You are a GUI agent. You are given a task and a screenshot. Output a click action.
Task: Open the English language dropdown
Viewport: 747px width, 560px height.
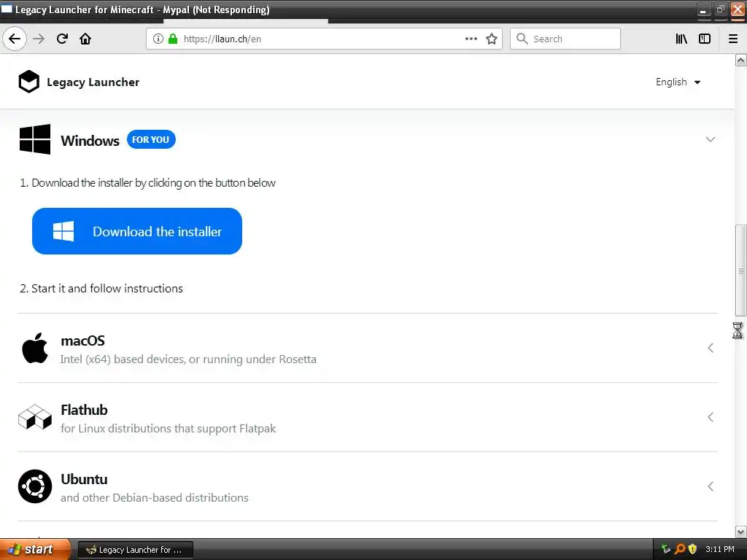(678, 82)
